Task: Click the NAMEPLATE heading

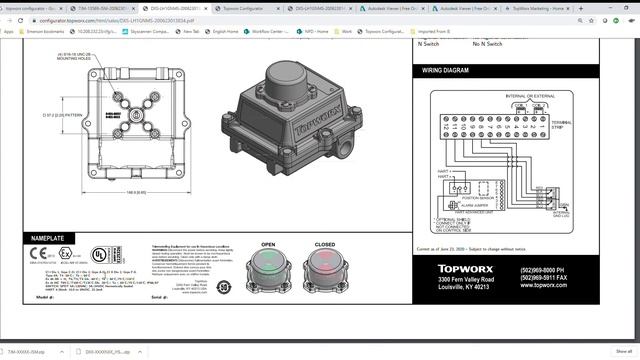Action: 47,238
